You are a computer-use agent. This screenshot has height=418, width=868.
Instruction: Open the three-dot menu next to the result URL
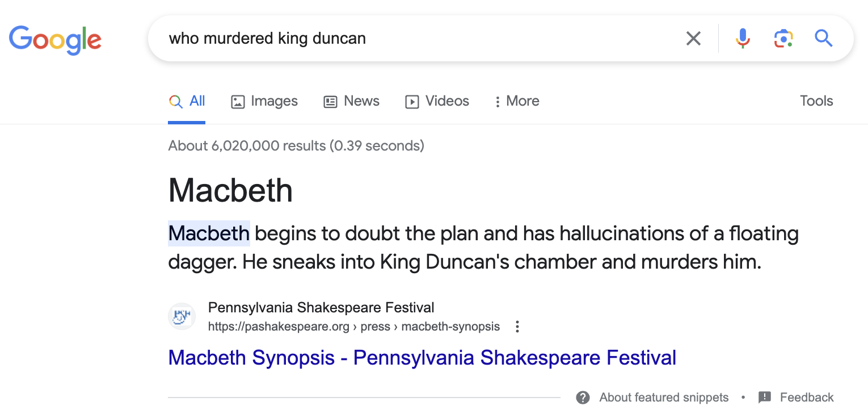(517, 327)
